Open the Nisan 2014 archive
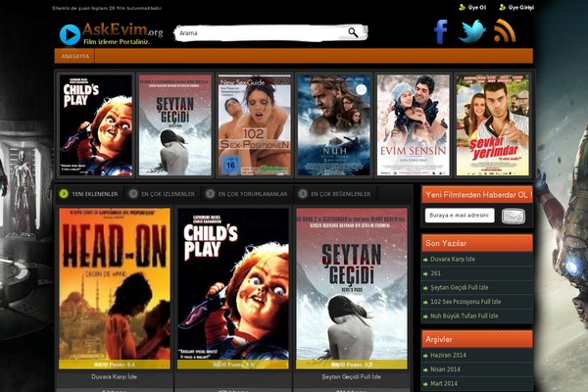588x392 pixels. point(445,369)
